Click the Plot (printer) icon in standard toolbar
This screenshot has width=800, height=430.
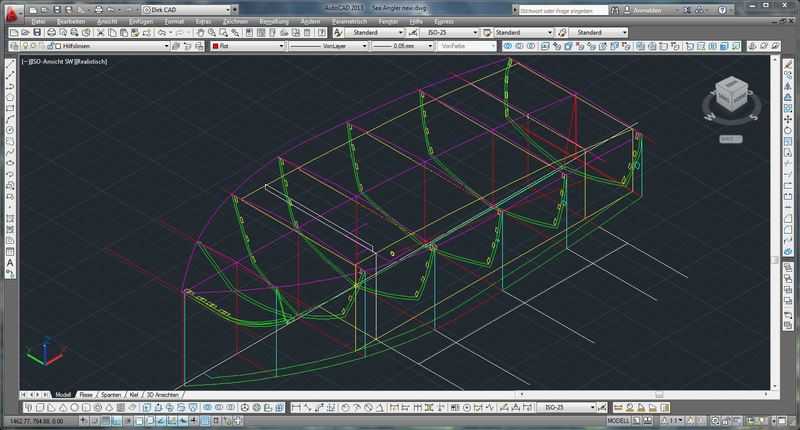(52, 33)
